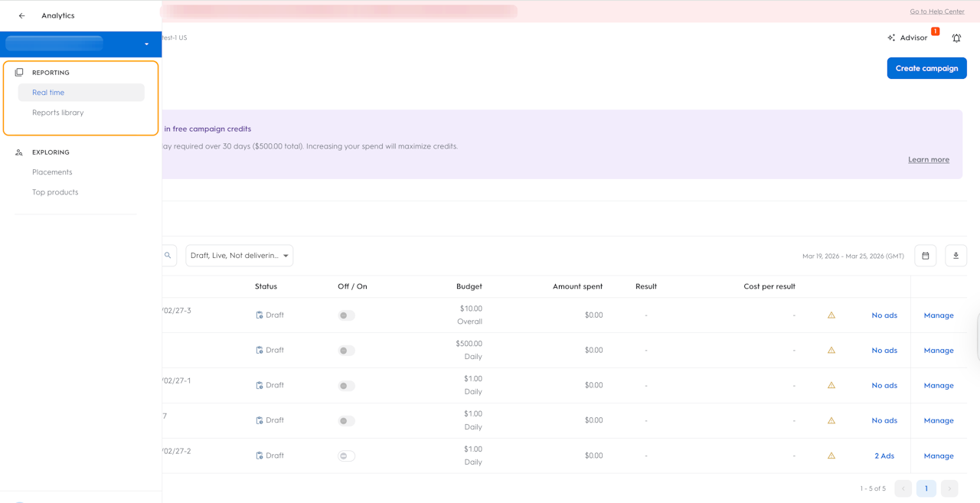Expand the account selector dropdown

pos(146,44)
